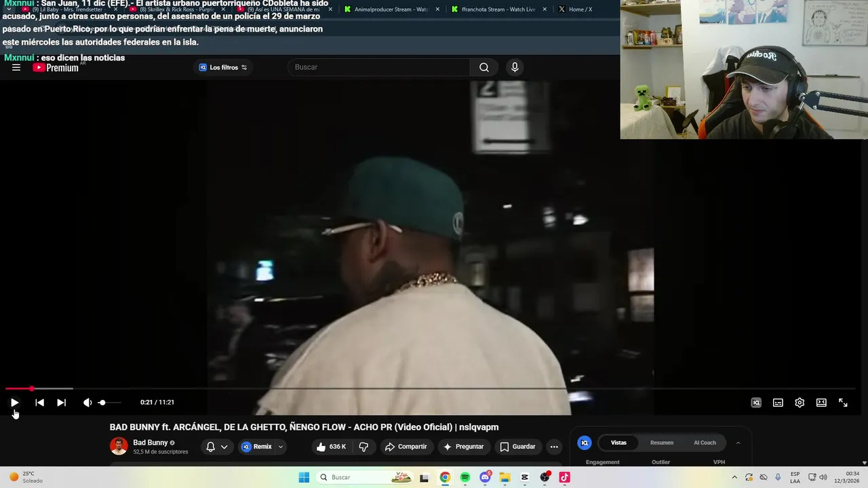Open Bad Bunny channel avatar
The width and height of the screenshot is (868, 488).
(119, 446)
